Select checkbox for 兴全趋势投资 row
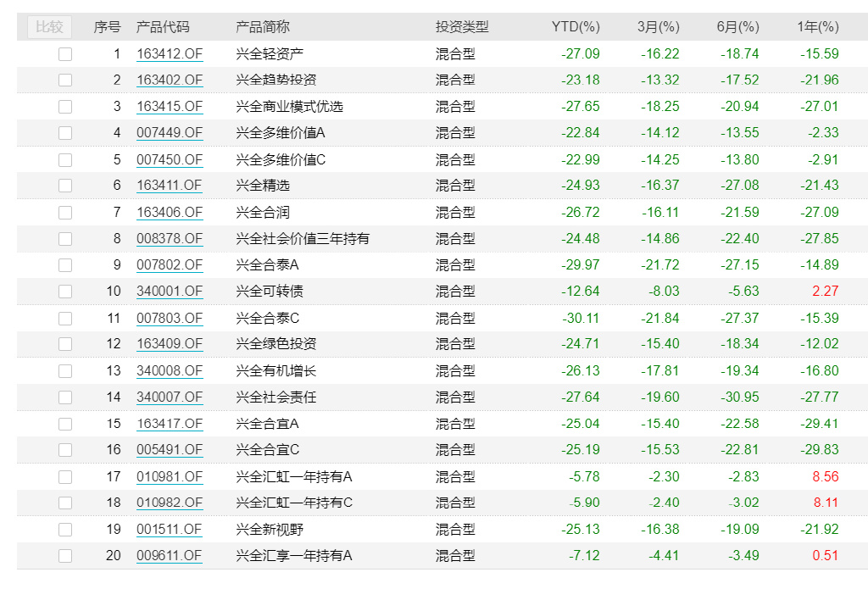 [x=65, y=80]
